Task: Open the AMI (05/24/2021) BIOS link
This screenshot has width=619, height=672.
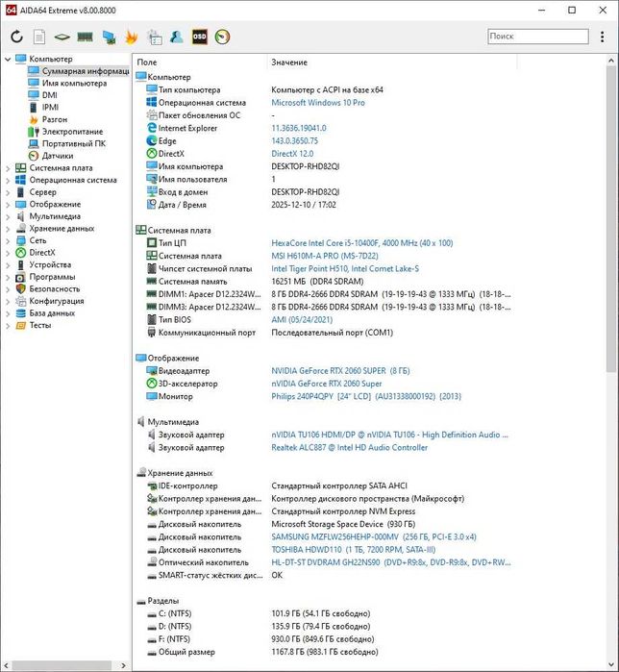Action: (x=302, y=320)
